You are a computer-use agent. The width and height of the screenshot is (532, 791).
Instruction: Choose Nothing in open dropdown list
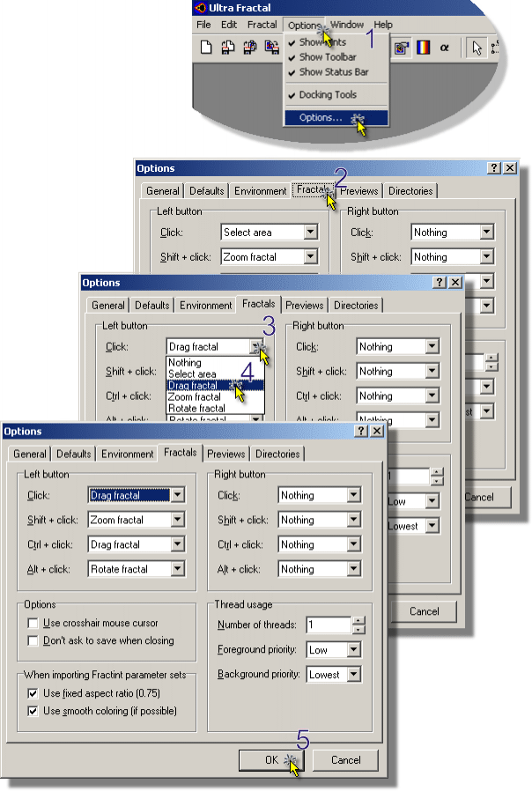tap(215, 363)
